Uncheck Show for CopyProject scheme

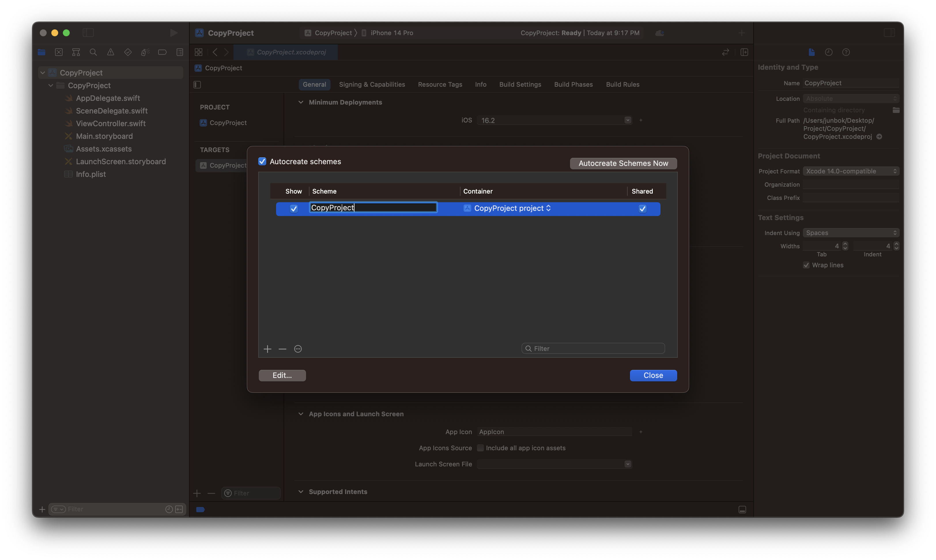tap(294, 208)
